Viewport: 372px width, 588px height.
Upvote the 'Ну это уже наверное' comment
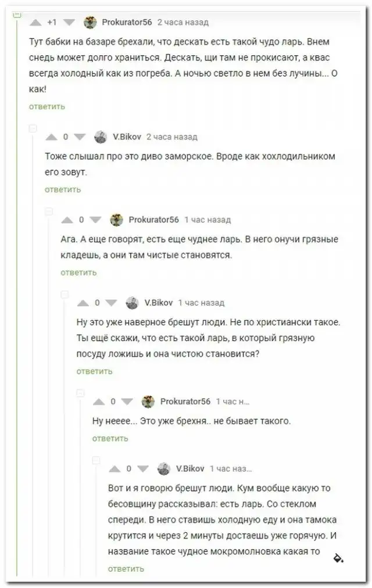(83, 303)
